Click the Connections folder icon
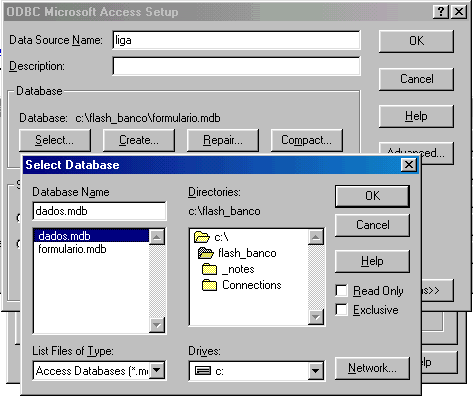This screenshot has height=396, width=473. 209,285
